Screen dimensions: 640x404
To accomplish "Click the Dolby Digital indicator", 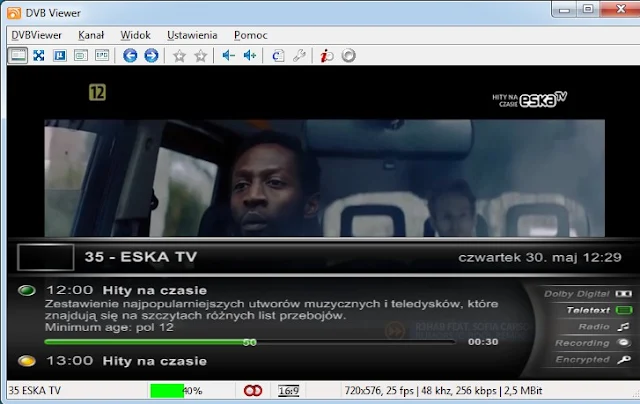I will [588, 294].
